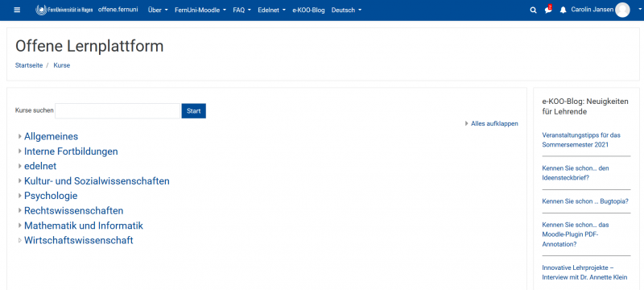
Task: Expand Kultur- und Sozialwissenschaften arrow
Action: click(x=19, y=180)
